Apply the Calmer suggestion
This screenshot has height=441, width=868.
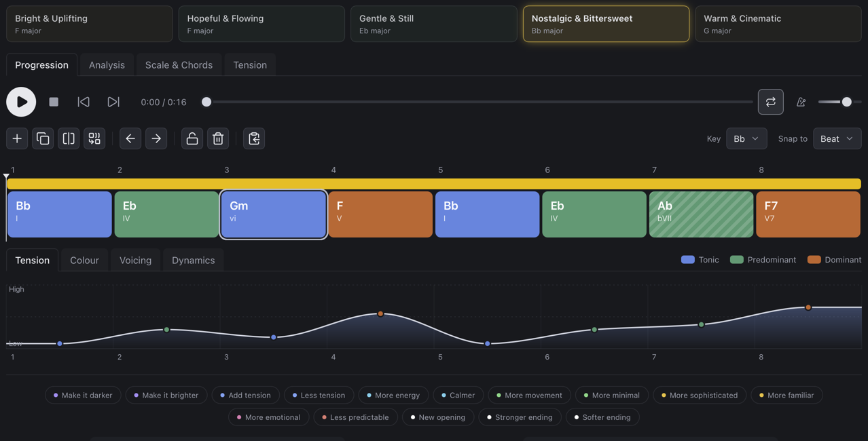(x=458, y=395)
